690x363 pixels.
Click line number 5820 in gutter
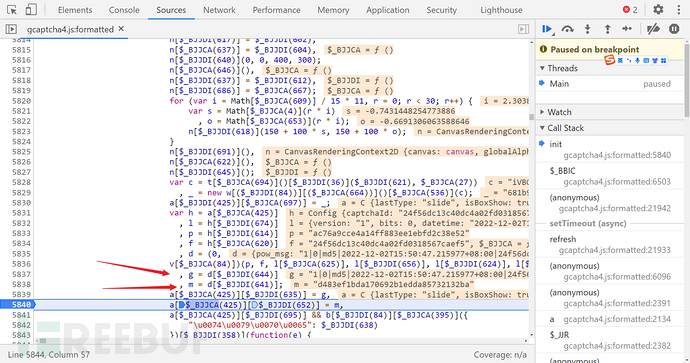pos(21,101)
